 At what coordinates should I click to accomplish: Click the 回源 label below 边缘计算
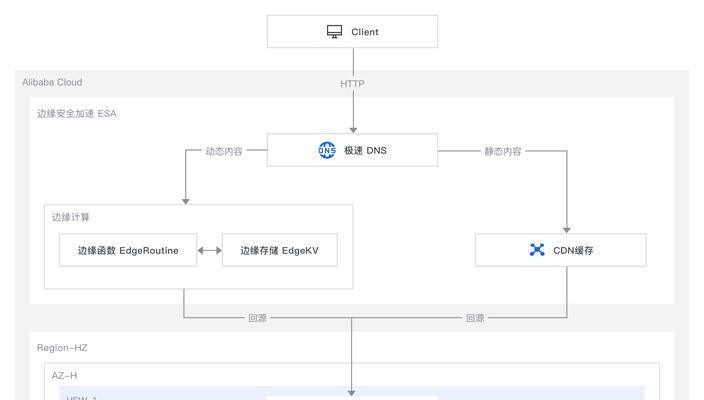(x=258, y=318)
